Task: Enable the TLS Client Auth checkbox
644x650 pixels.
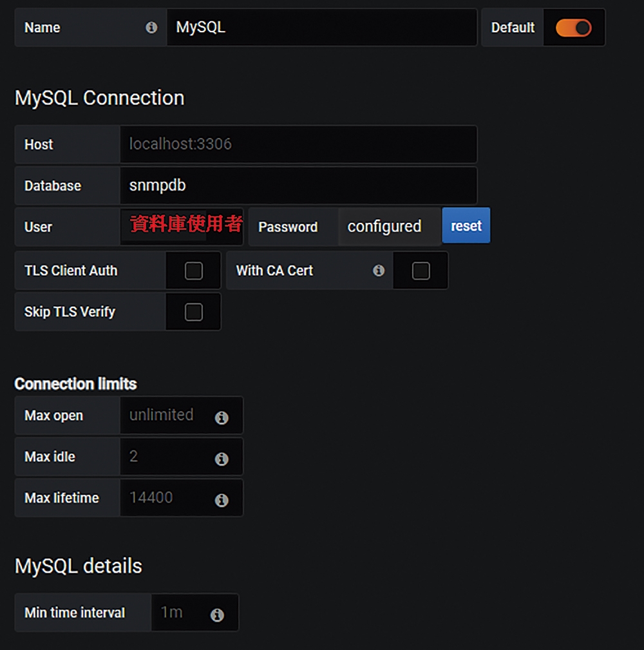Action: coord(194,271)
